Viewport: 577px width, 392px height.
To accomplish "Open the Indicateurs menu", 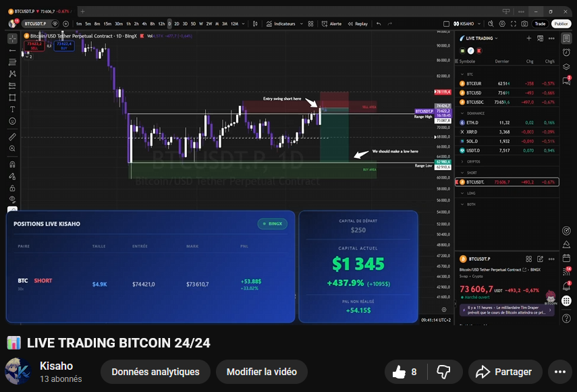I will point(281,24).
